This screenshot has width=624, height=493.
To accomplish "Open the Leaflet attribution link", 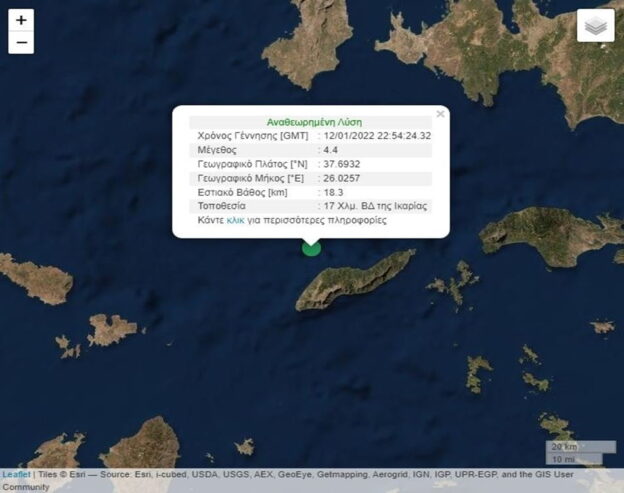I will [x=15, y=474].
